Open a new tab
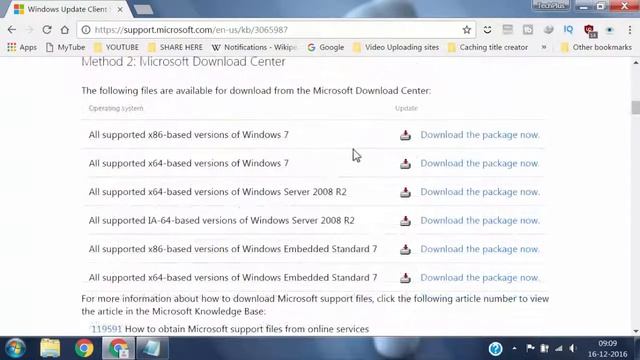 pyautogui.click(x=143, y=9)
